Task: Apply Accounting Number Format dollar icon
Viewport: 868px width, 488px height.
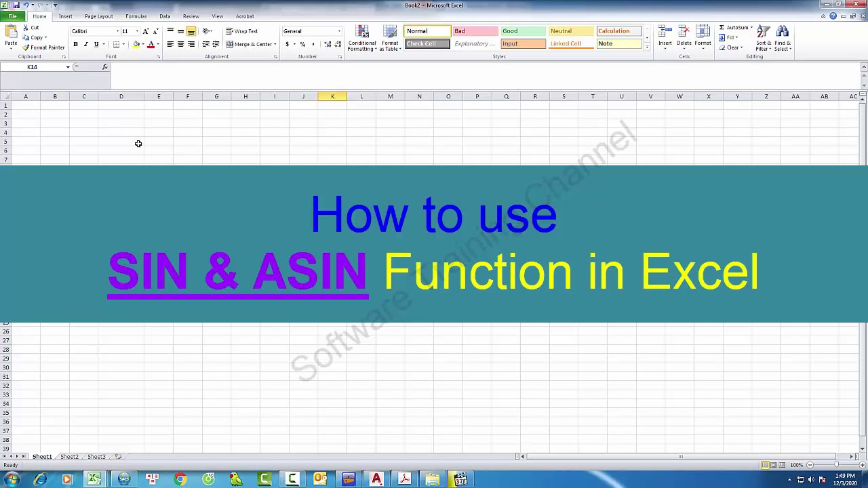Action: click(x=287, y=44)
